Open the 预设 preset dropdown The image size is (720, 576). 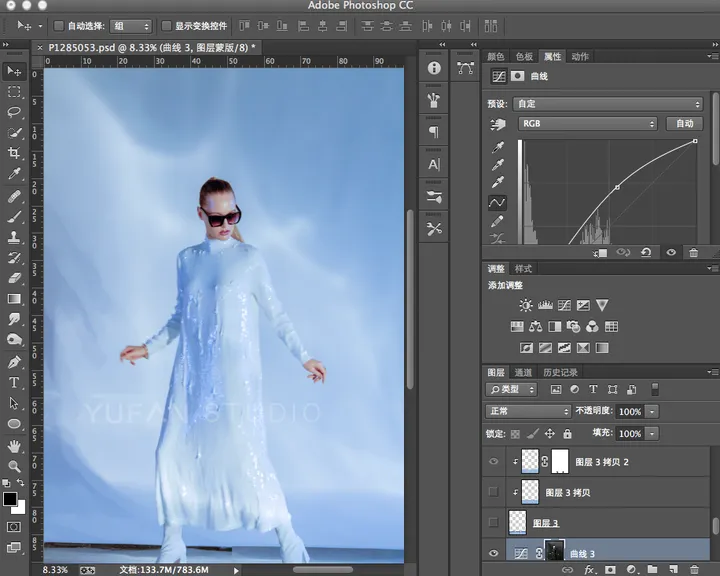coord(608,104)
